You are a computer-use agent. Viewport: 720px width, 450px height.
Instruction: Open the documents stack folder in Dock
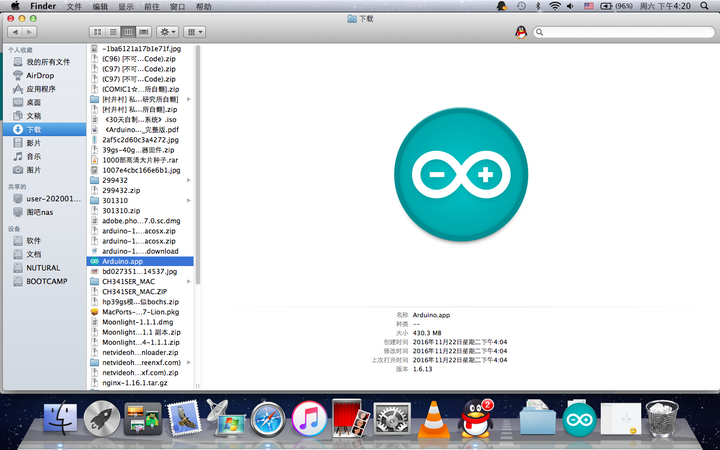[538, 417]
